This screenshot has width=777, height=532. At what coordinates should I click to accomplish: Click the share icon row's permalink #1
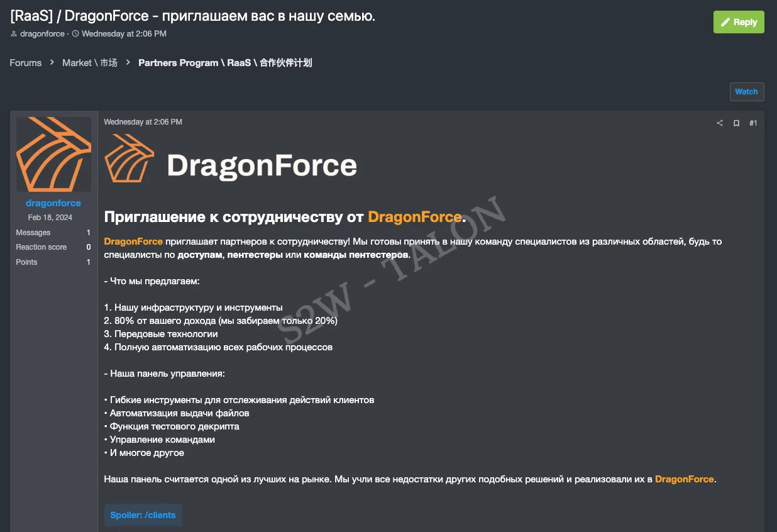(x=753, y=123)
